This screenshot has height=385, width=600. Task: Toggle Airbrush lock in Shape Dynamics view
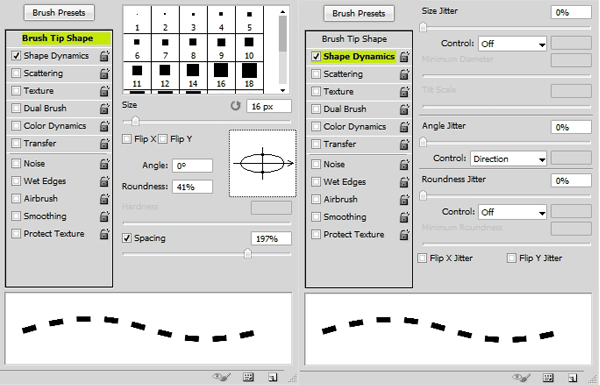[x=404, y=200]
